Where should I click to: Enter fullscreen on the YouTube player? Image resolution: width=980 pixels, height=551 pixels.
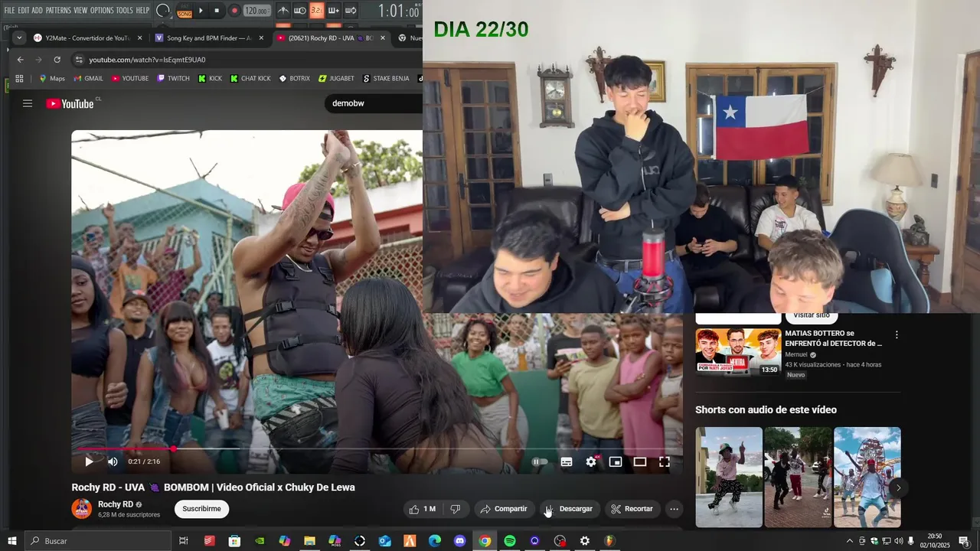tap(665, 461)
